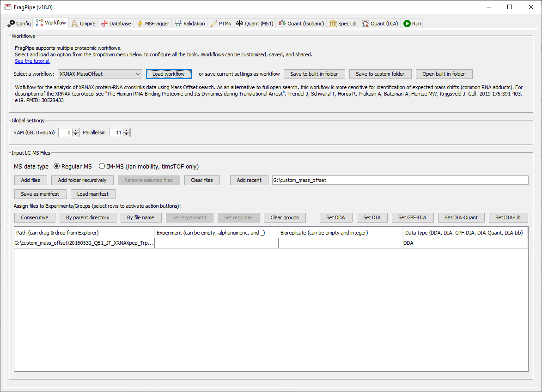Switch to the Umpire tab

point(83,24)
